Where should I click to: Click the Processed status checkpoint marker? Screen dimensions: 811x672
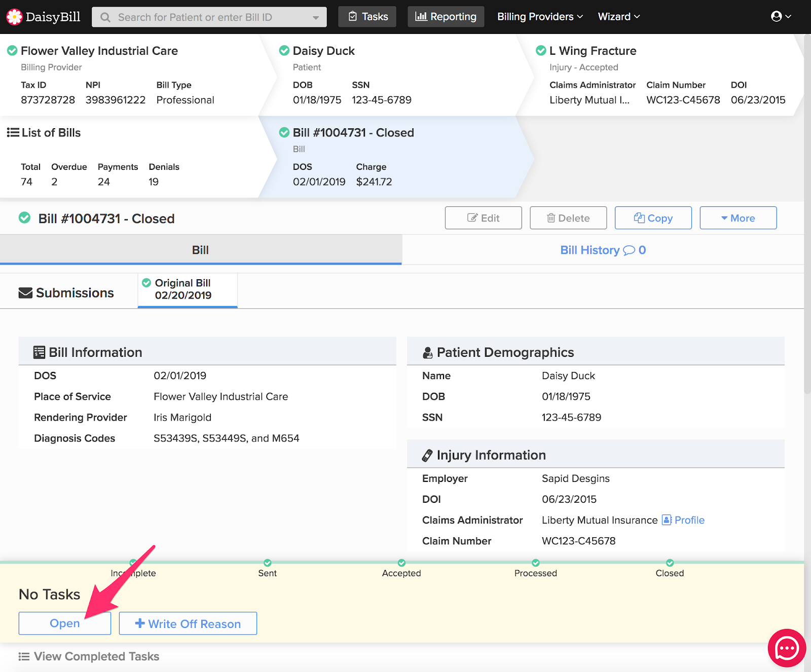tap(536, 563)
